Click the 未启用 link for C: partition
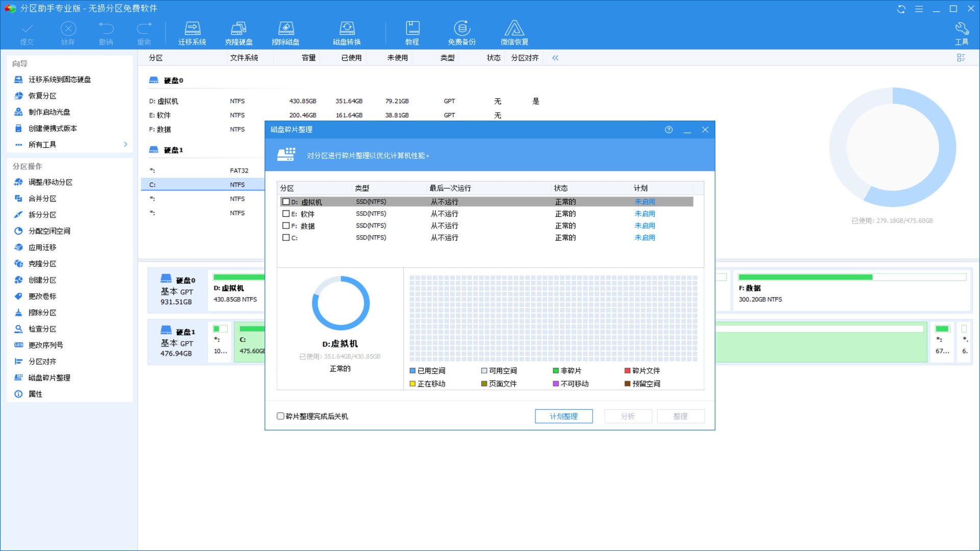 tap(645, 238)
